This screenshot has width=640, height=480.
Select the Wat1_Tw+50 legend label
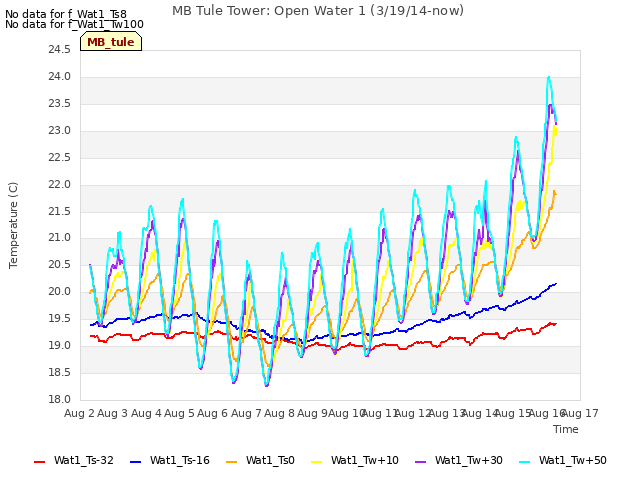(x=573, y=460)
